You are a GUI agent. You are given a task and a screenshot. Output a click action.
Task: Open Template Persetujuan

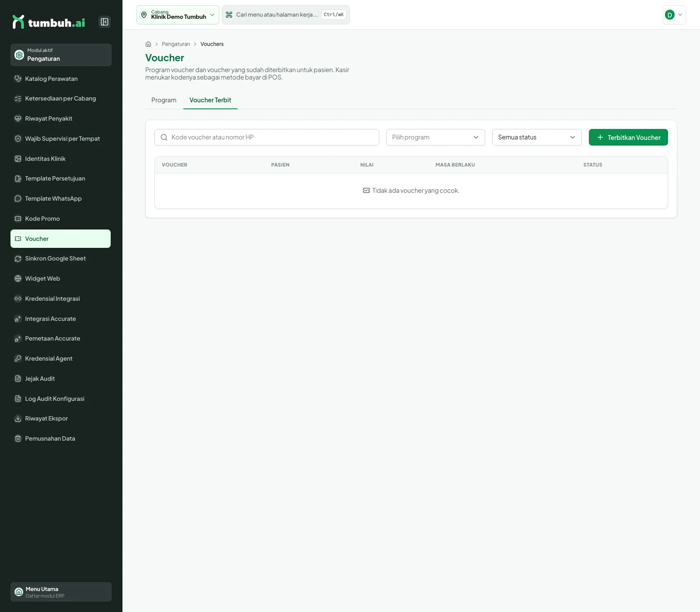pos(60,178)
